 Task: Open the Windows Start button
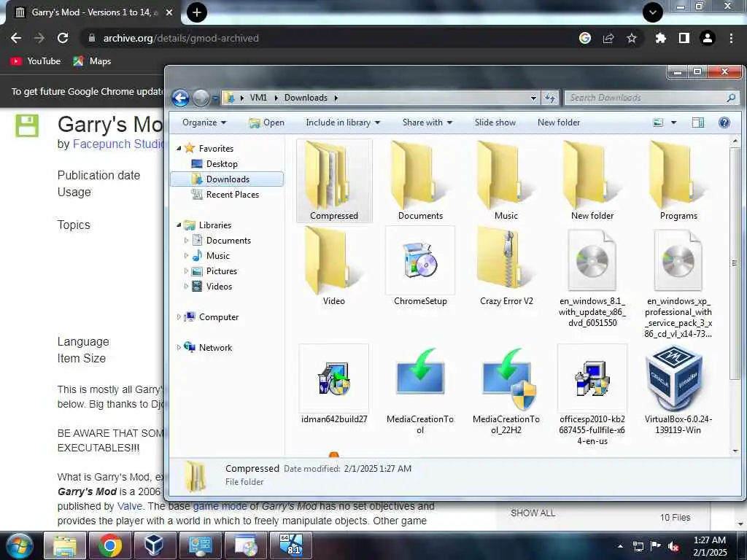[x=18, y=545]
